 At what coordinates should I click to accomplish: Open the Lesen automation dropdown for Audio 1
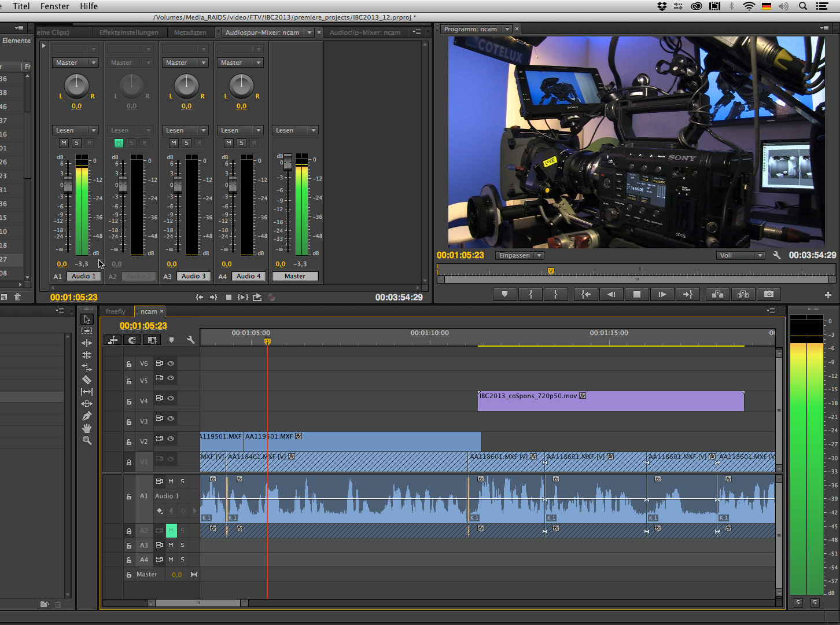(76, 130)
